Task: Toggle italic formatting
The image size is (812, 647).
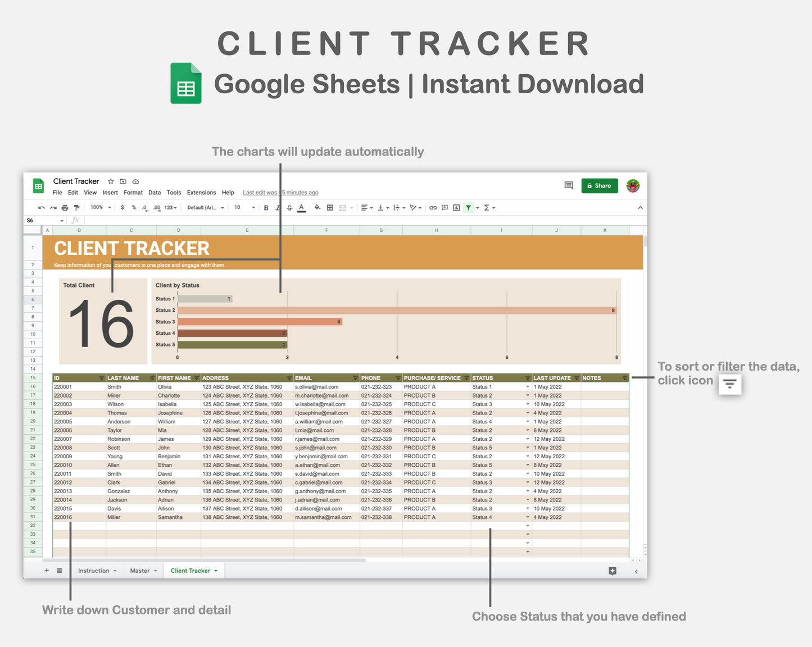Action: [x=276, y=207]
